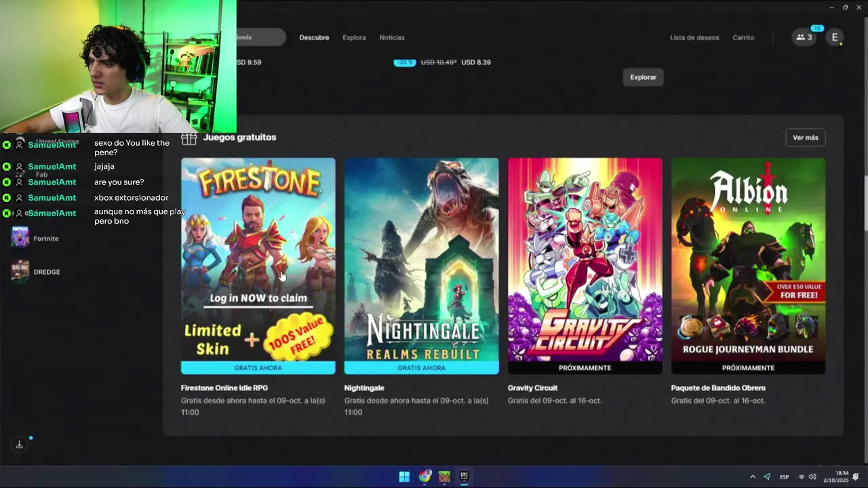Open the Albion Online bundle cover artwork
Viewport: 868px width, 488px height.
tap(748, 260)
